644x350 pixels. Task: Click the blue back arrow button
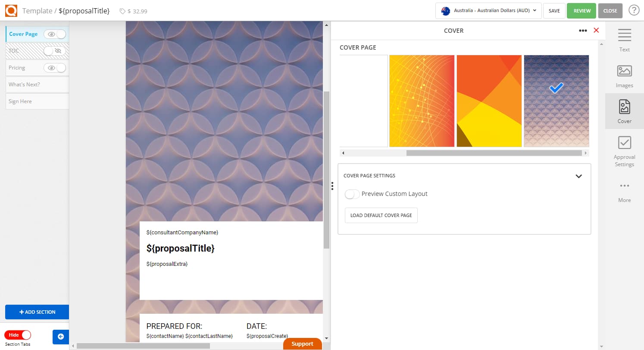[x=60, y=337]
